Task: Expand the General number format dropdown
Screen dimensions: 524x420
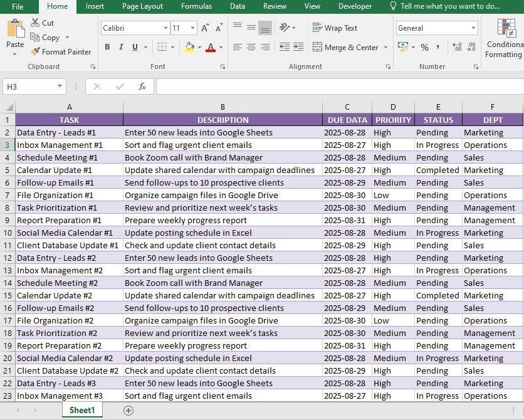Action: [x=473, y=28]
